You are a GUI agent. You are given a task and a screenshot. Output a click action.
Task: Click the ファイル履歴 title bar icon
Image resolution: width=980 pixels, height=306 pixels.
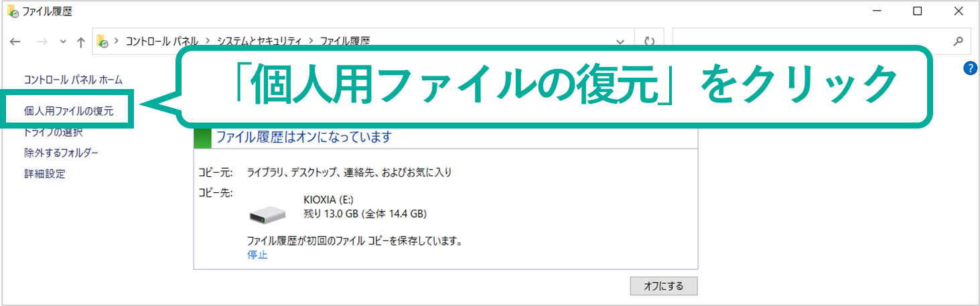12,11
